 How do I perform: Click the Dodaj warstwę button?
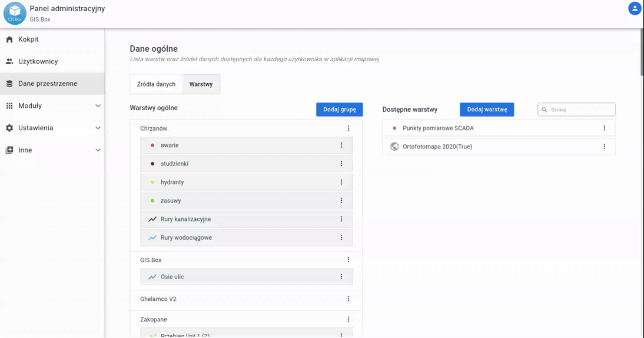(x=487, y=110)
